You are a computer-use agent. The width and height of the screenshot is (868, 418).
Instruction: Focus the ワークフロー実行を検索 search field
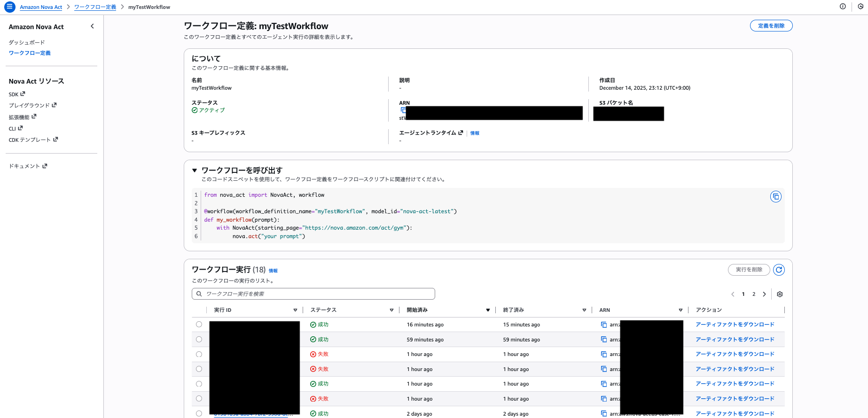point(313,294)
